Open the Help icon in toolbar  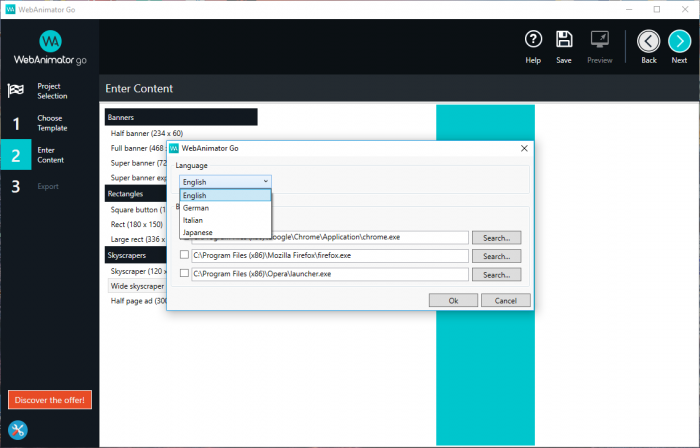point(533,40)
